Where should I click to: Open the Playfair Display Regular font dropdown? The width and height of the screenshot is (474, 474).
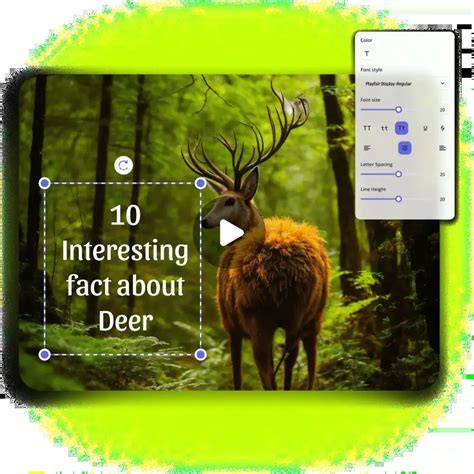tap(404, 83)
